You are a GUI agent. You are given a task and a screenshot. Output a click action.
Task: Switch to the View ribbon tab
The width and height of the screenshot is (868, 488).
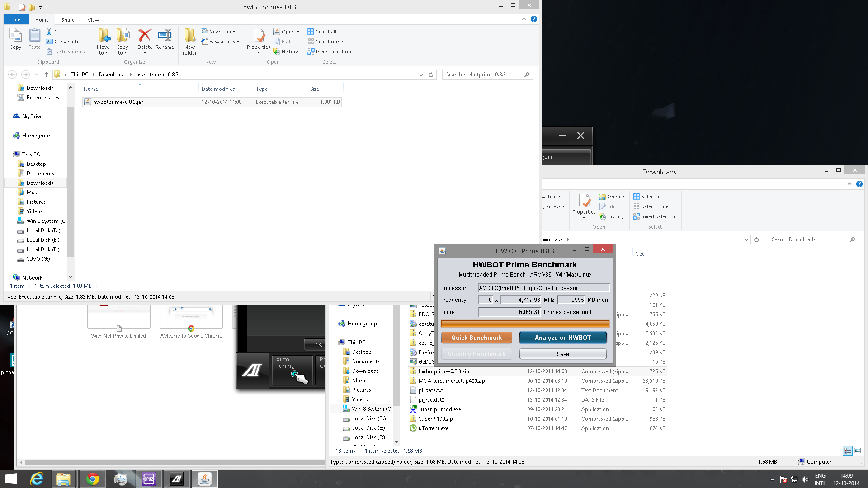(x=93, y=19)
